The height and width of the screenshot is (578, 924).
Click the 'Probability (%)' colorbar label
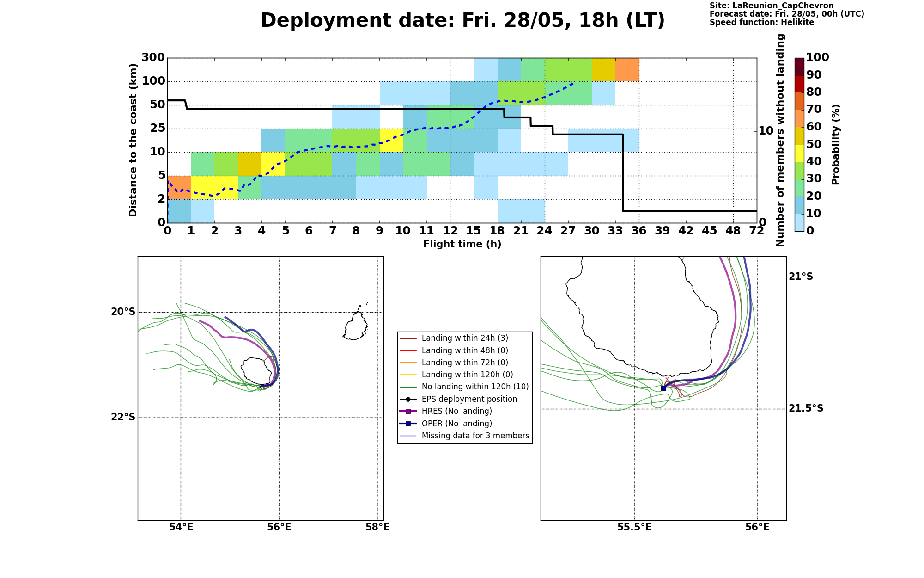coord(835,144)
